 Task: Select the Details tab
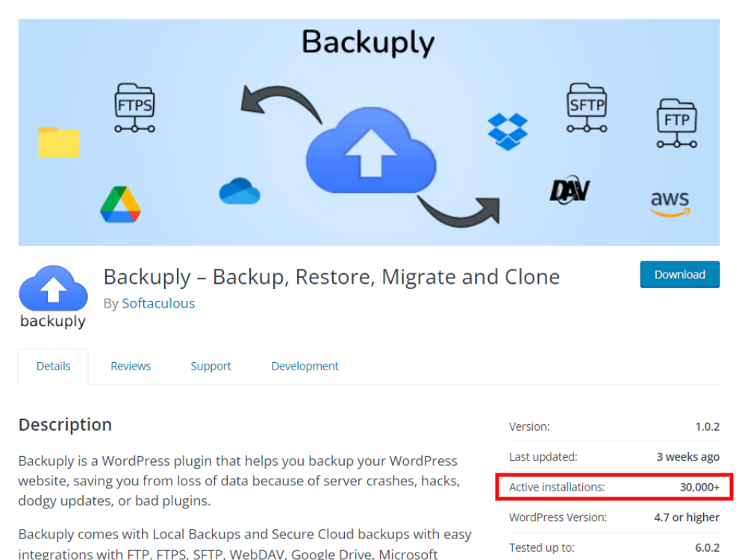click(53, 366)
